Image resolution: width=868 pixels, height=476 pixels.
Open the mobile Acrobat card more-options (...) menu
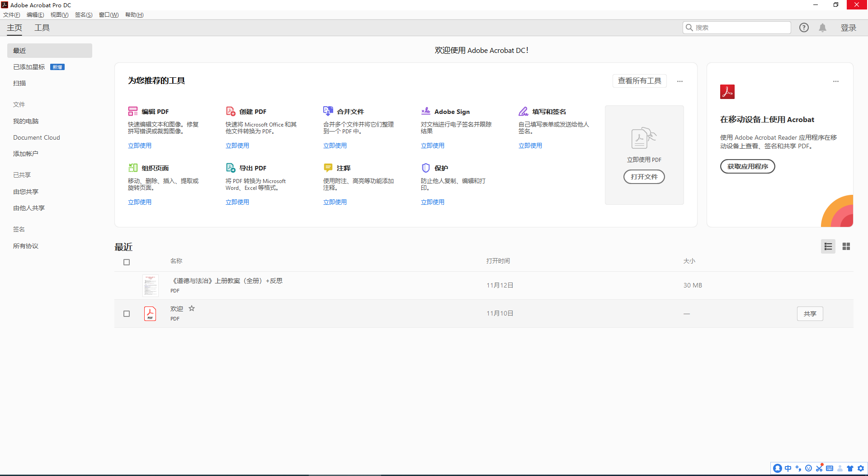point(836,81)
